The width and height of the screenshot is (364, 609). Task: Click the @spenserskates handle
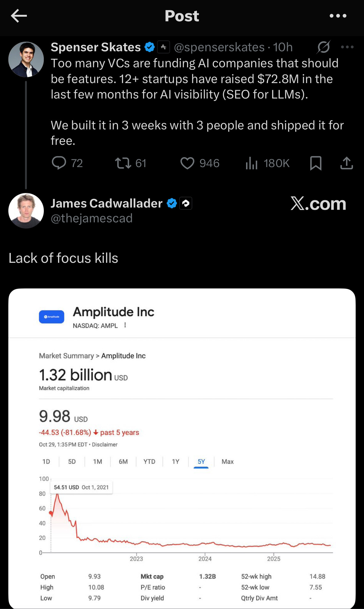[219, 47]
